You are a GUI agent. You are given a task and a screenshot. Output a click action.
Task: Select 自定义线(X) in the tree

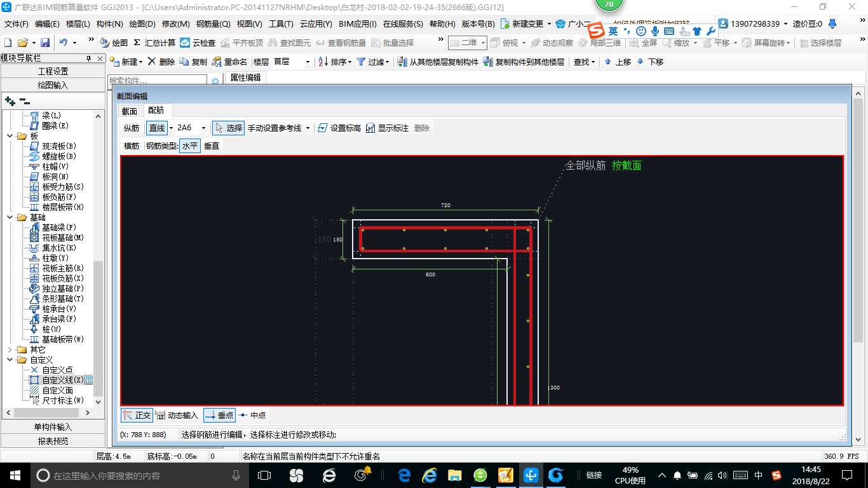click(63, 380)
